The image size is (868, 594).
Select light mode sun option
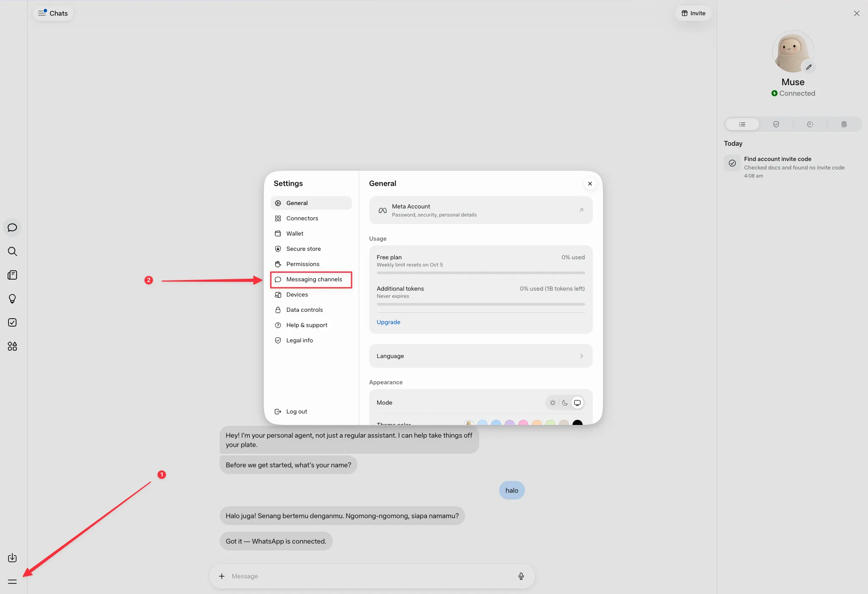[x=552, y=402]
